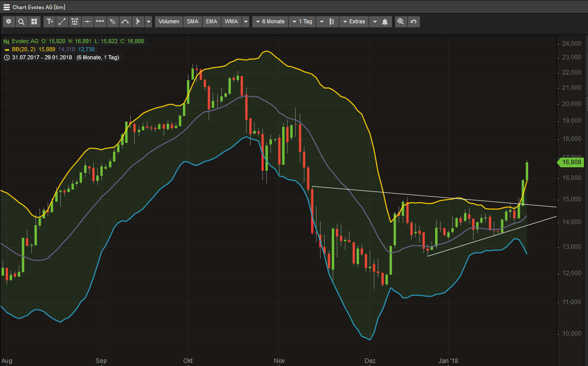Select the arrow marker tool
This screenshot has height=366, width=588.
138,22
